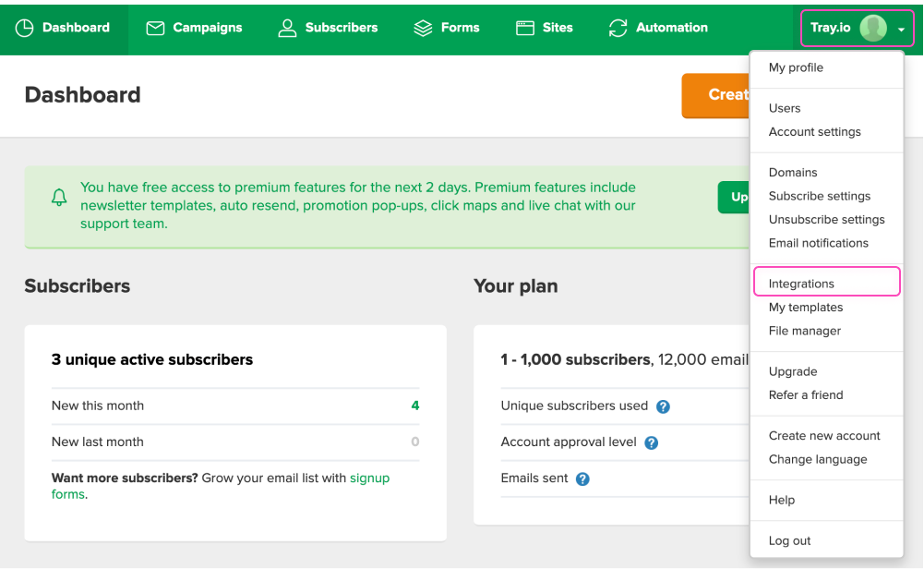Click the Subscribers person icon
The height and width of the screenshot is (569, 924).
pos(286,28)
